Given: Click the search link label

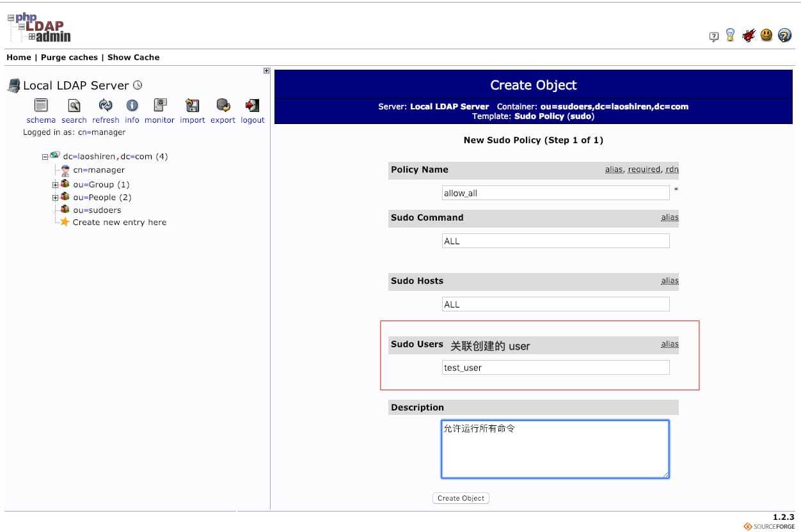Looking at the screenshot, I should tap(74, 120).
